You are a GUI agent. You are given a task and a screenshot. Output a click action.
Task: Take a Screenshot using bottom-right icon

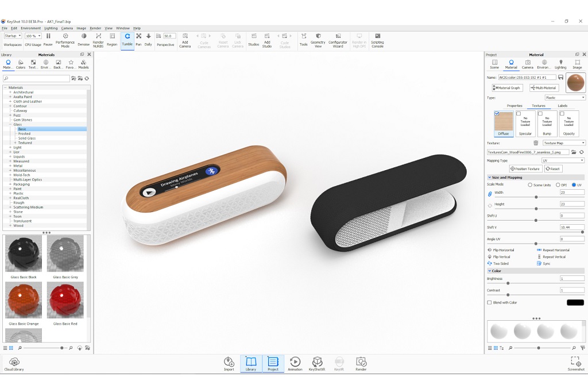click(x=575, y=364)
